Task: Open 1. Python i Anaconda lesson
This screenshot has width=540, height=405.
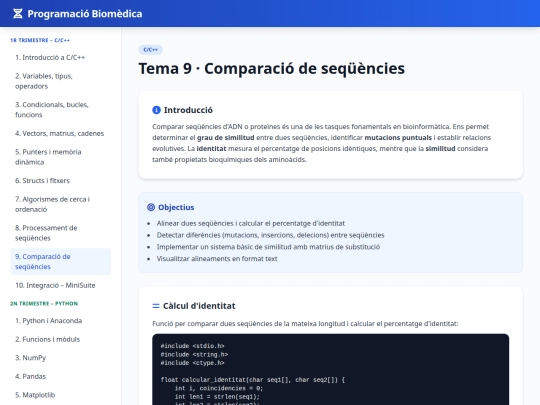Action: coord(61,321)
